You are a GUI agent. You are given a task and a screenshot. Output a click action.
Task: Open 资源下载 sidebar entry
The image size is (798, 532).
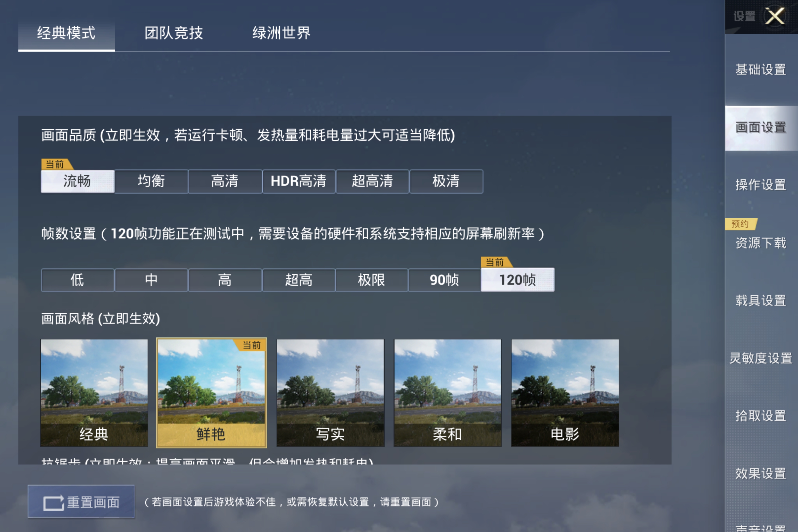tap(761, 243)
